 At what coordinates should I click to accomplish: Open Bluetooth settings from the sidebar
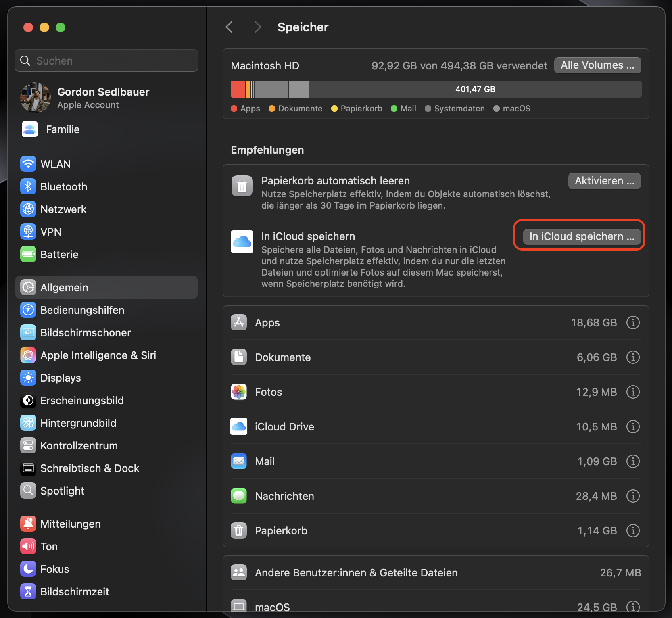pyautogui.click(x=64, y=186)
